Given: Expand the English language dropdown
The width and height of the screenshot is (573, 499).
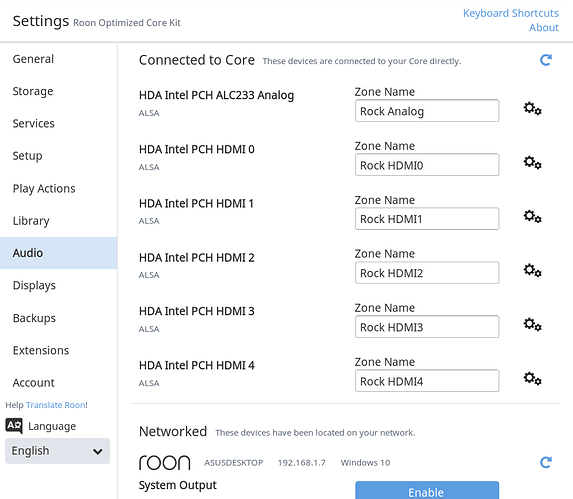Looking at the screenshot, I should pyautogui.click(x=57, y=451).
